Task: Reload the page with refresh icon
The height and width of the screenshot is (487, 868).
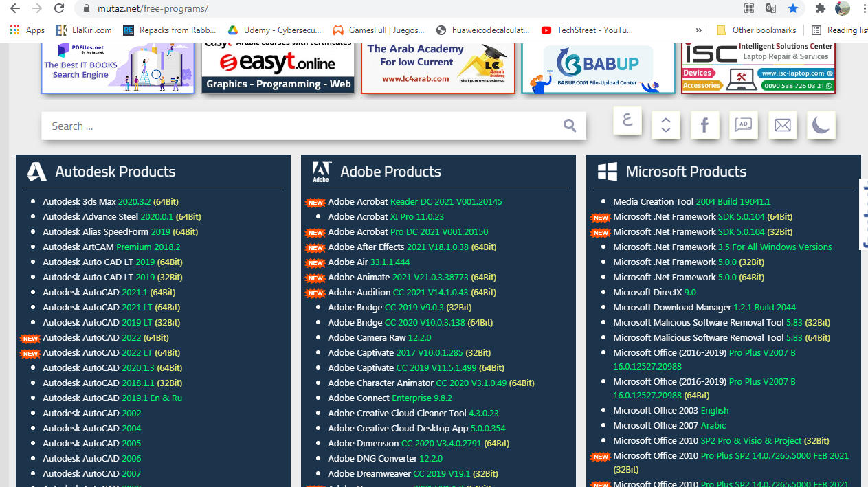Action: 59,9
